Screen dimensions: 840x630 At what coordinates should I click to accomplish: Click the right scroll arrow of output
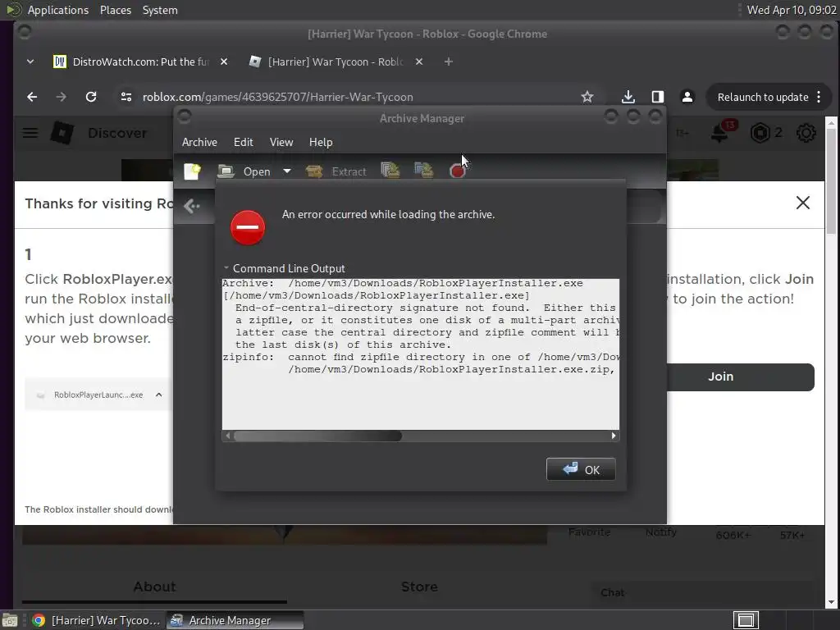[x=614, y=436]
